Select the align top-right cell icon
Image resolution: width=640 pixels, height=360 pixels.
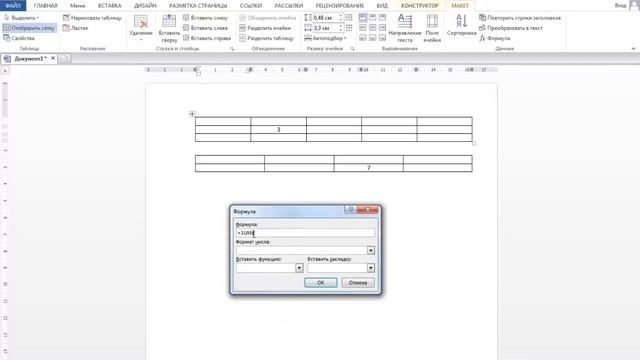pyautogui.click(x=382, y=18)
